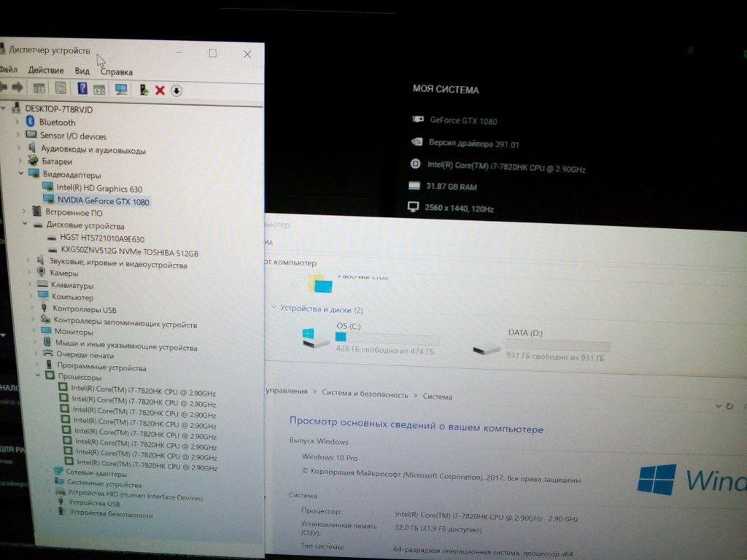The width and height of the screenshot is (747, 560).
Task: Click the red X uninstall device icon
Action: pyautogui.click(x=160, y=90)
